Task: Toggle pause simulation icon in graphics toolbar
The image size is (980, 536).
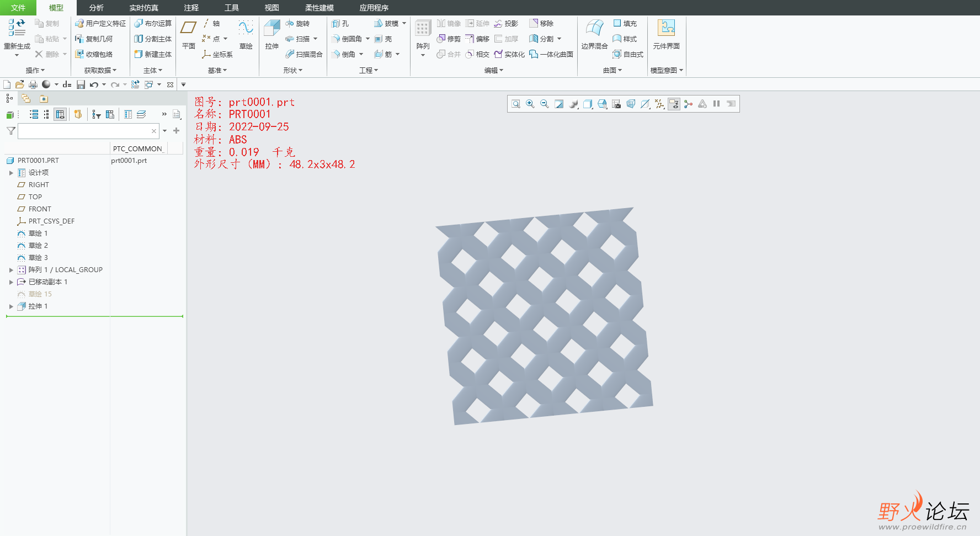Action: click(716, 104)
